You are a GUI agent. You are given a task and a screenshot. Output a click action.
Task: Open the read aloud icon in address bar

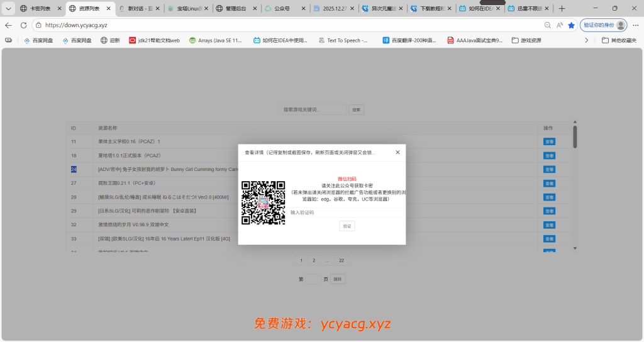[x=559, y=25]
